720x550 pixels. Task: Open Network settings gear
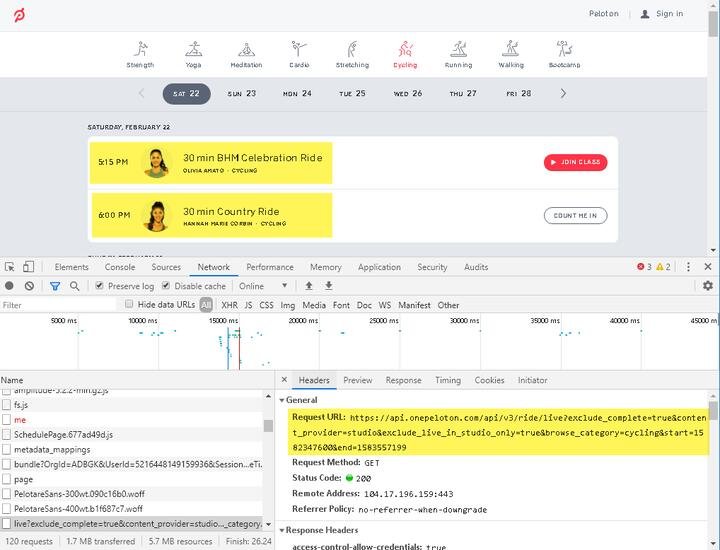coord(708,286)
